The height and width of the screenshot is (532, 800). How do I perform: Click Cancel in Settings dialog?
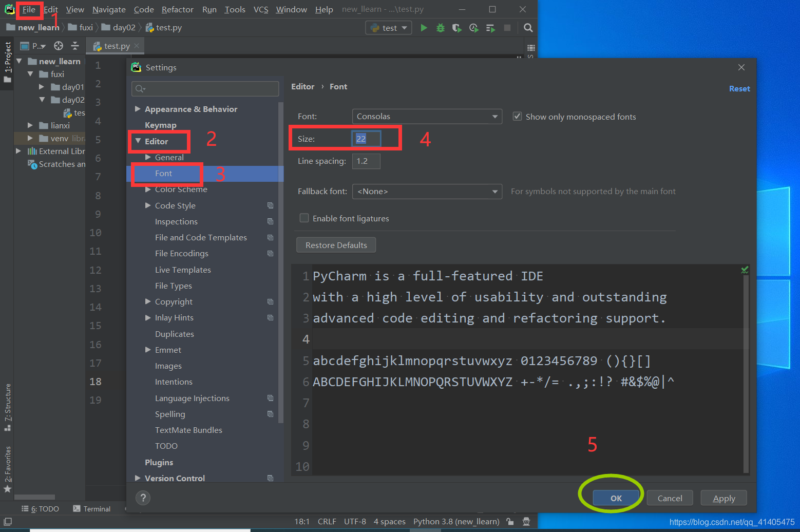coord(670,498)
